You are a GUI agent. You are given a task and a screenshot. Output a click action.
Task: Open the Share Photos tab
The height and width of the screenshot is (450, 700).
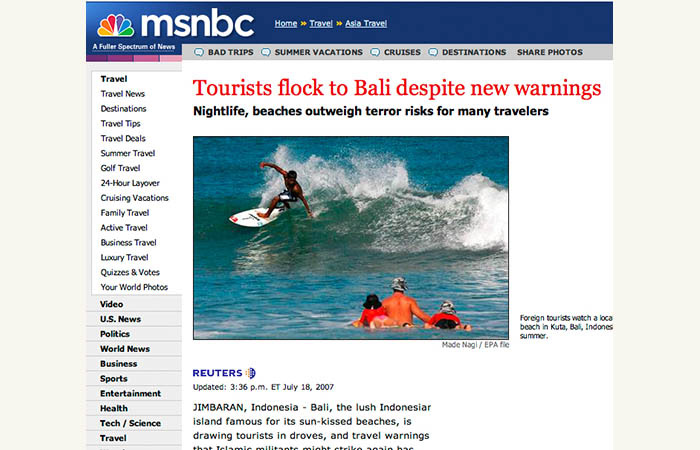coord(550,52)
